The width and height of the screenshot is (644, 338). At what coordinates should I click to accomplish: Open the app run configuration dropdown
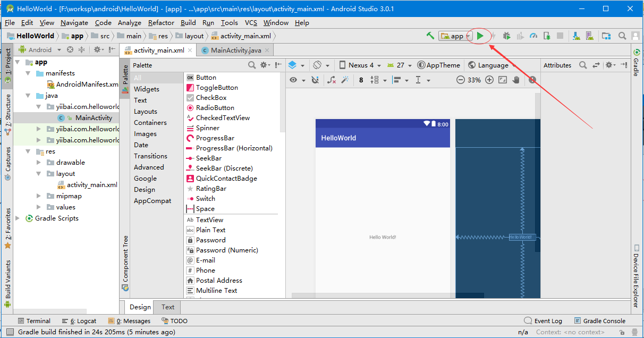point(455,36)
